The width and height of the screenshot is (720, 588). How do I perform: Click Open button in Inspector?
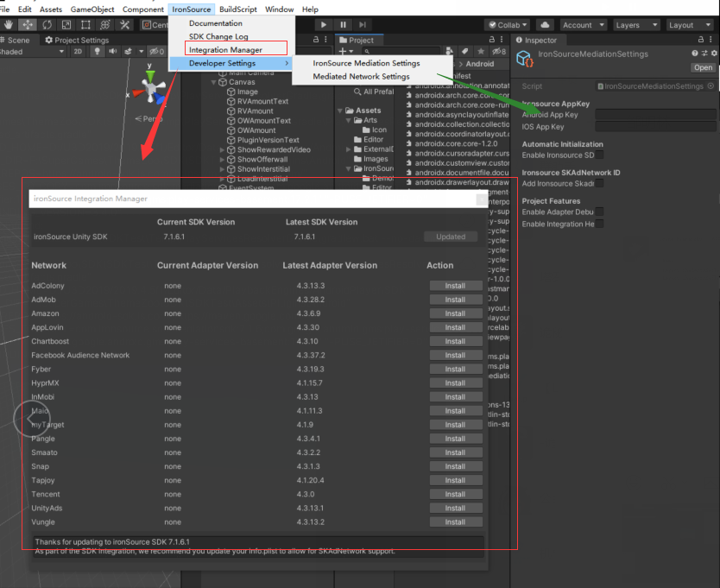pos(703,67)
